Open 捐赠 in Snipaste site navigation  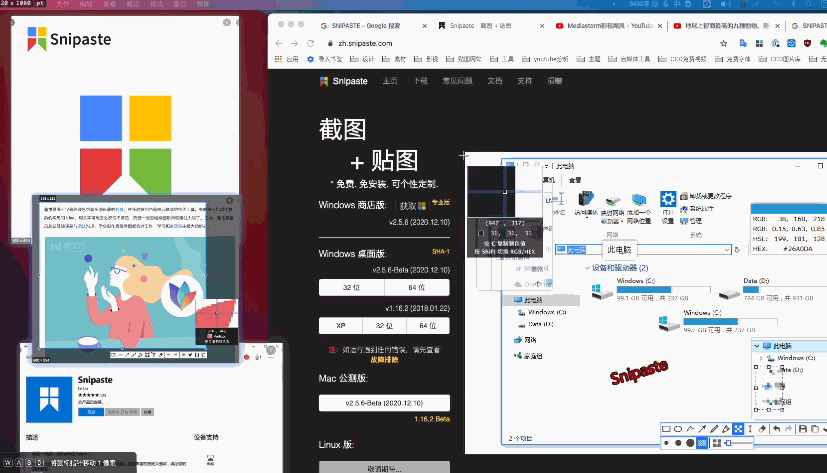click(554, 81)
